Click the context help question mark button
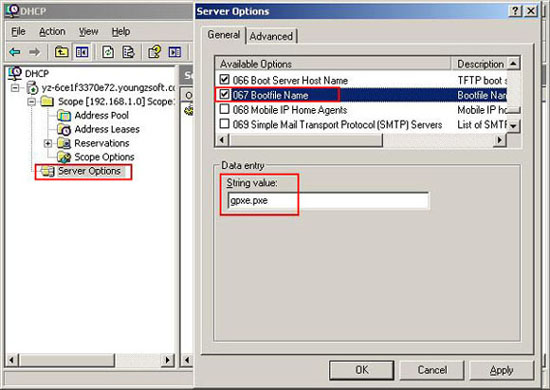Screen dimensions: 550x390 (x=515, y=11)
